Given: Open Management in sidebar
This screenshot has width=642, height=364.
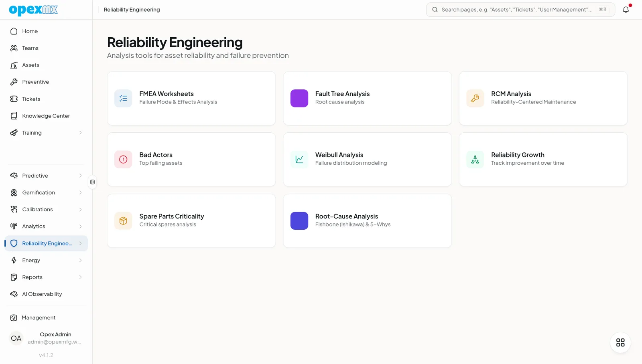Looking at the screenshot, I should [x=46, y=317].
